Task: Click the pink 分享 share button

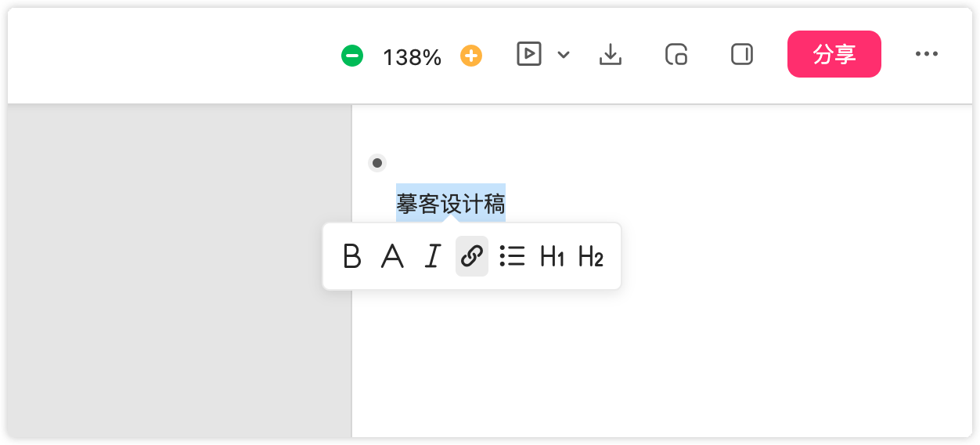Action: coord(834,54)
